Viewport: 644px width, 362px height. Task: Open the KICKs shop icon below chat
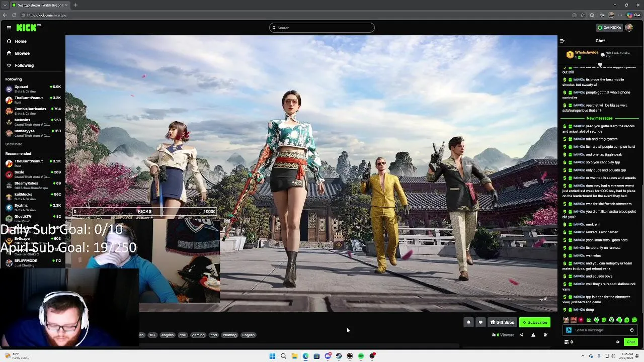(x=567, y=342)
